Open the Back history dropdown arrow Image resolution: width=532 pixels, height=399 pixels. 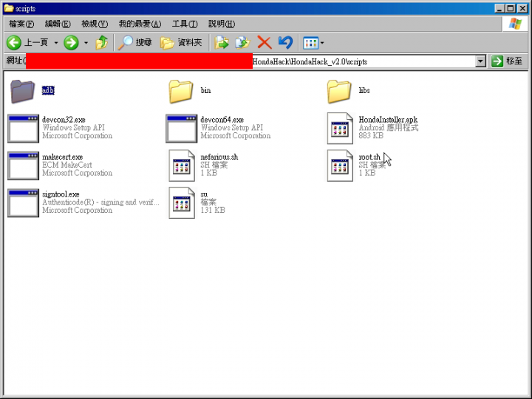[56, 43]
